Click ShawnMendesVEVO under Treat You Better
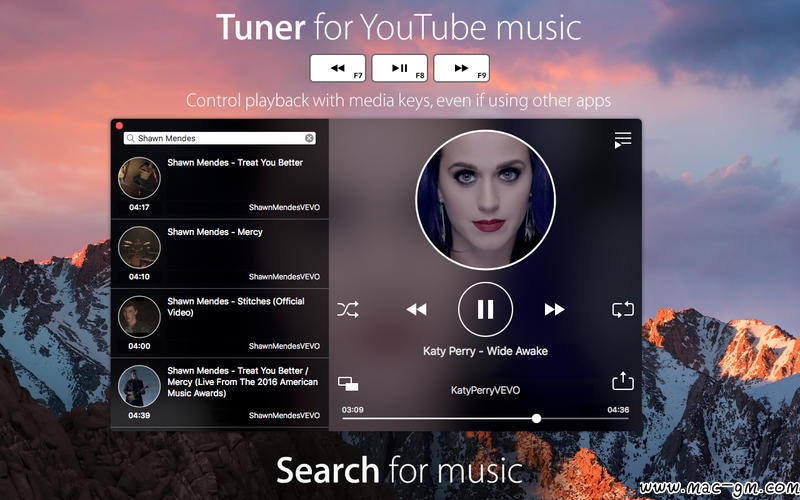The height and width of the screenshot is (500, 800). click(x=284, y=207)
